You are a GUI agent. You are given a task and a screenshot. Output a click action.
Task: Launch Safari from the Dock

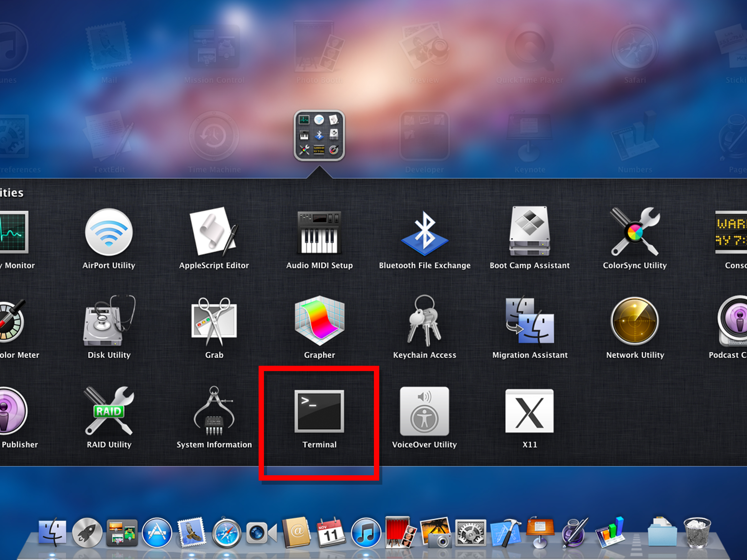tap(226, 532)
